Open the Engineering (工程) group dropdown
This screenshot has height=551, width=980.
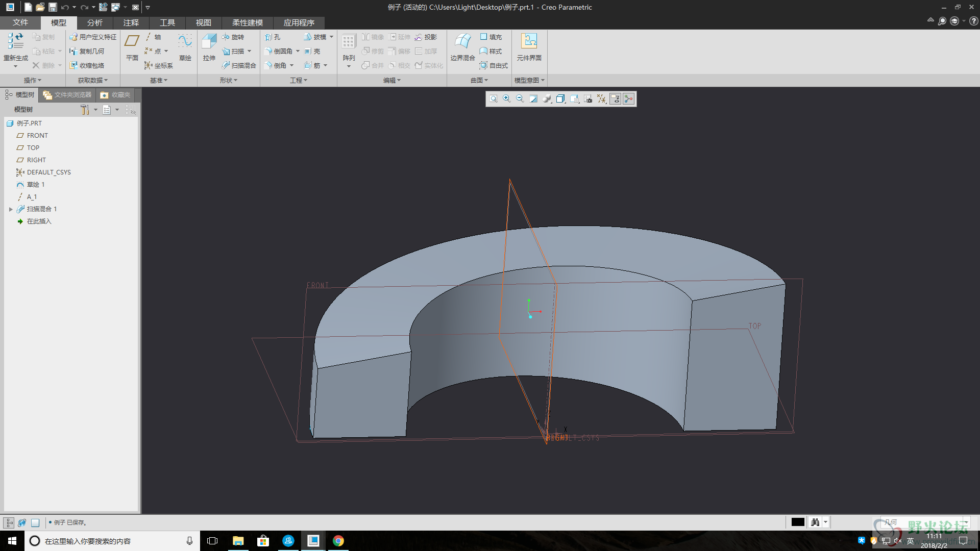pyautogui.click(x=299, y=80)
